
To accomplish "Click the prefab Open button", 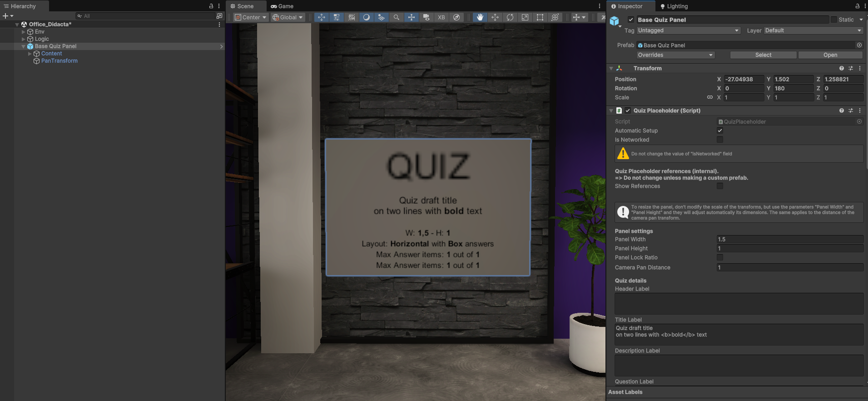I will pyautogui.click(x=830, y=55).
